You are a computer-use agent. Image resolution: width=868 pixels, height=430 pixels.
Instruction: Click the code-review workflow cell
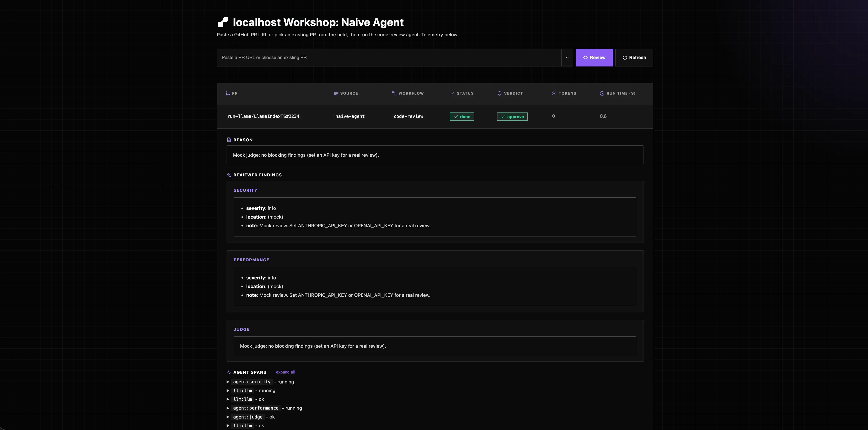(408, 116)
